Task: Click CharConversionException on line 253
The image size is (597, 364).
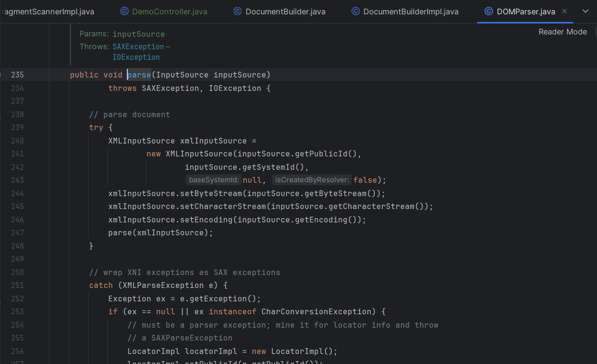Action: coord(316,312)
